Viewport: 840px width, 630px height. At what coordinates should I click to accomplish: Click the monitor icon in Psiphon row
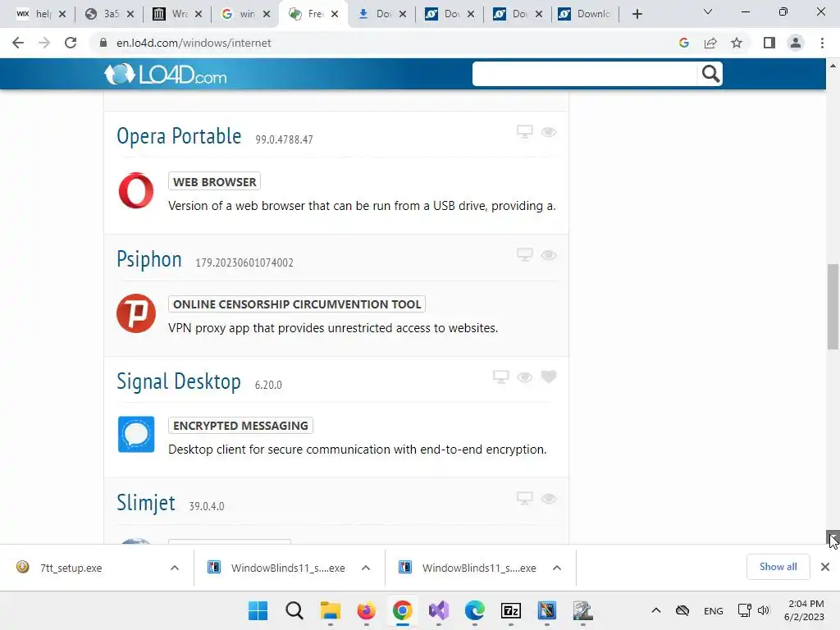coord(524,254)
